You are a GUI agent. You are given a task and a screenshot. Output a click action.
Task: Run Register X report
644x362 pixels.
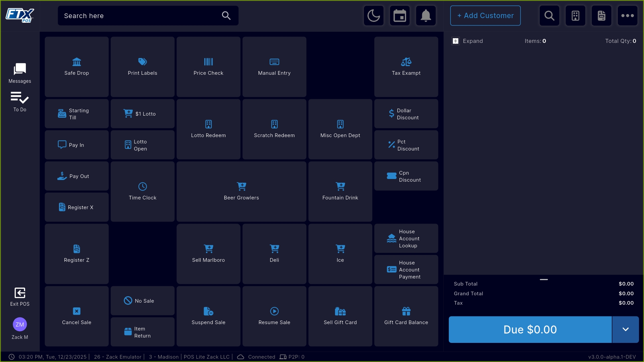pos(77,207)
